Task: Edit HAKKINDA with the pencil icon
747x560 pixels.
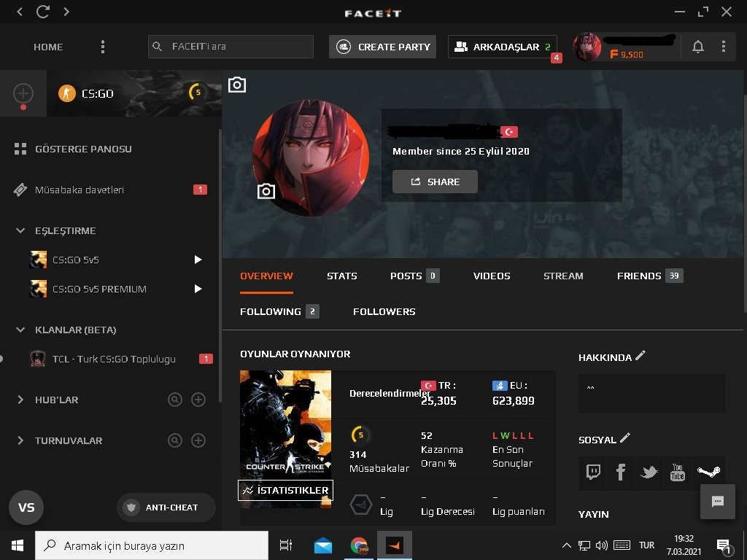Action: (640, 355)
